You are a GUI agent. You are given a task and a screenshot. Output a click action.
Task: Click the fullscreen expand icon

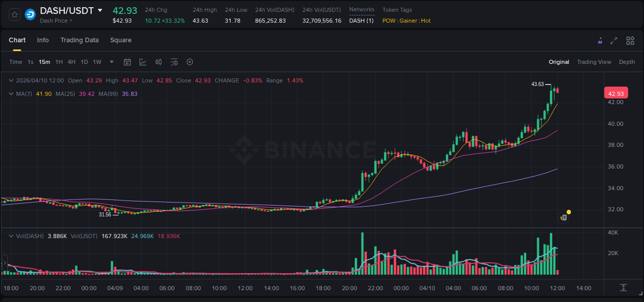[x=614, y=40]
